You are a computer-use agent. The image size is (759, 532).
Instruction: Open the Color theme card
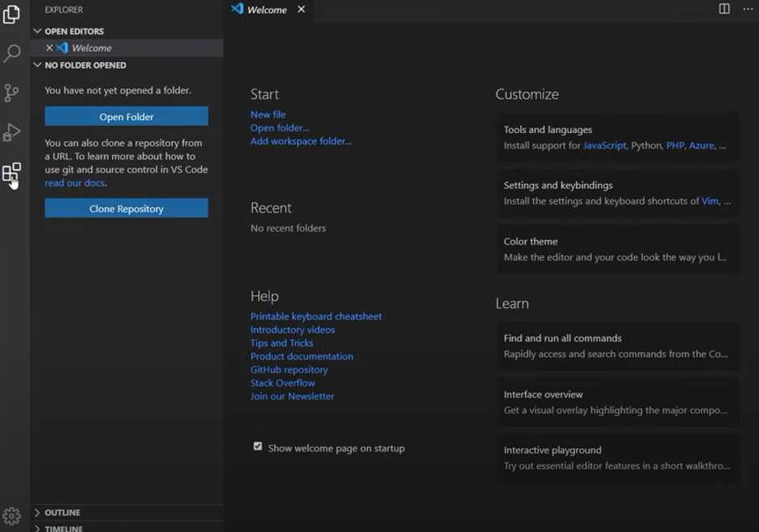618,249
